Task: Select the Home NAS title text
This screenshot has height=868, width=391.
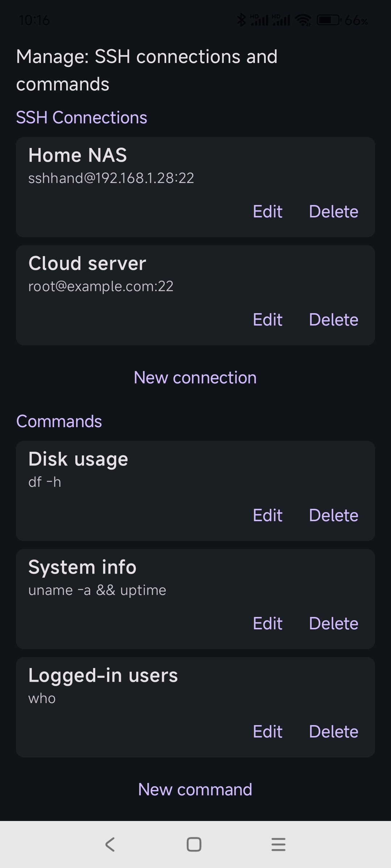Action: coord(77,156)
